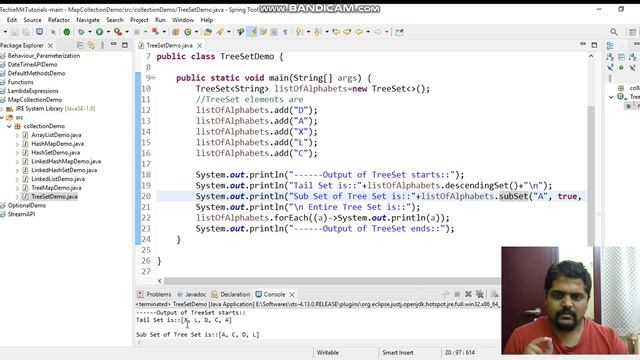This screenshot has height=360, width=640.
Task: Click the Forward navigation arrow icon
Action: tap(378, 32)
